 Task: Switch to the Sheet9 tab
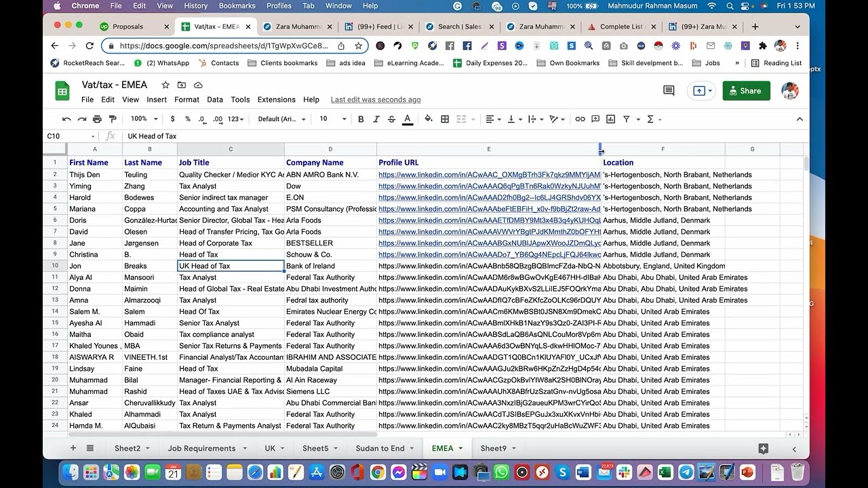(494, 448)
